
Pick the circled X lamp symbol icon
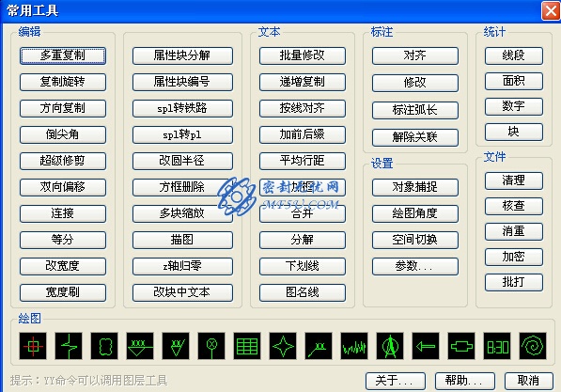[211, 346]
